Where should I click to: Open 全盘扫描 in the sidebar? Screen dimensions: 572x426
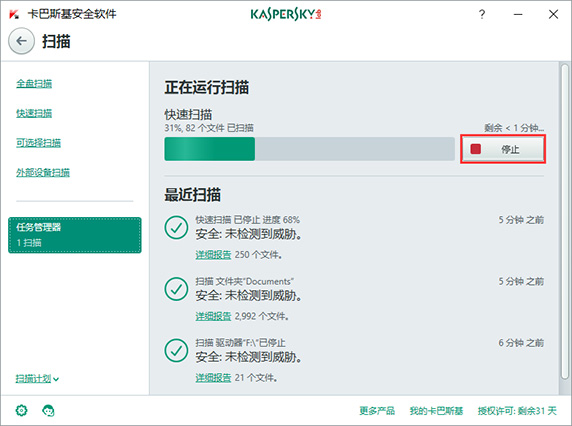[34, 84]
